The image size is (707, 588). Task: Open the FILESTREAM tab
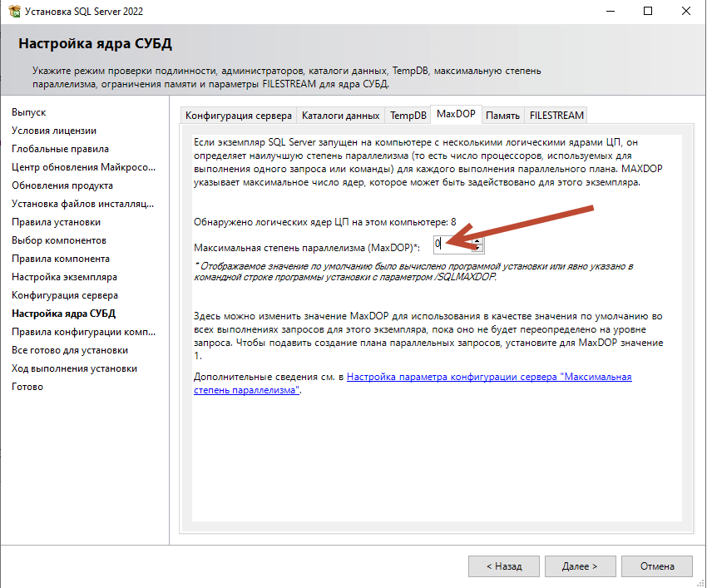tap(556, 115)
